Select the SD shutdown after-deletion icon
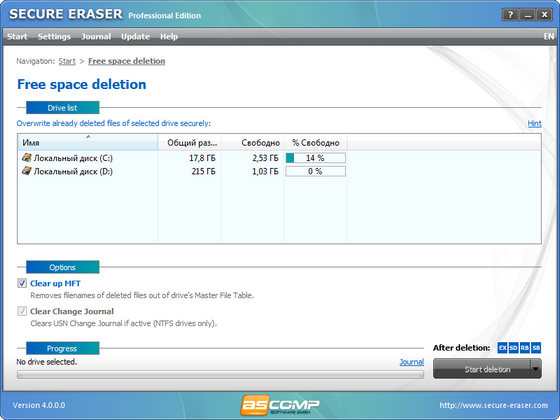The height and width of the screenshot is (420, 560). 513,348
